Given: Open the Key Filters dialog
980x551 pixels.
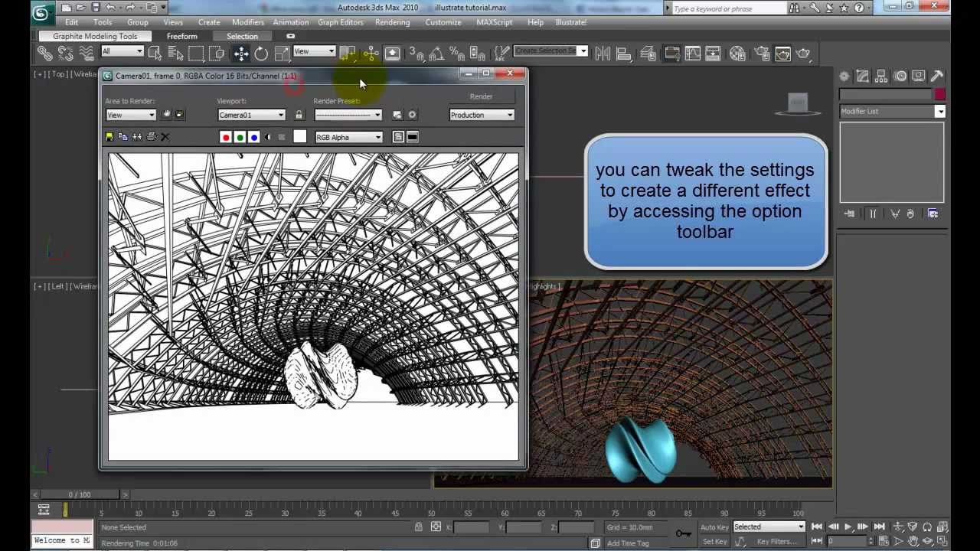Looking at the screenshot, I should click(x=777, y=541).
